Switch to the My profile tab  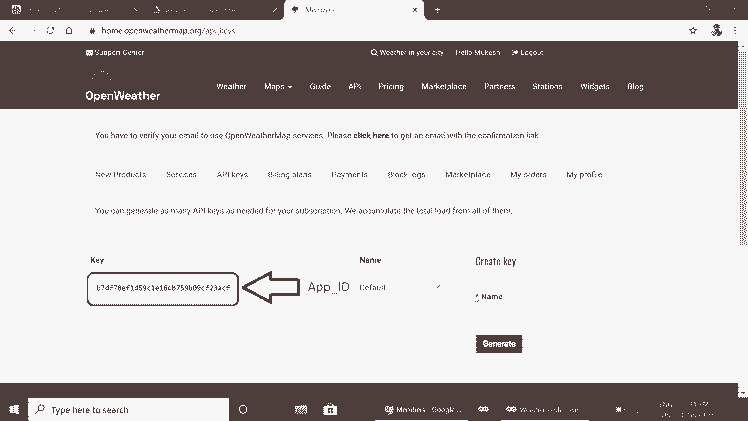[584, 175]
